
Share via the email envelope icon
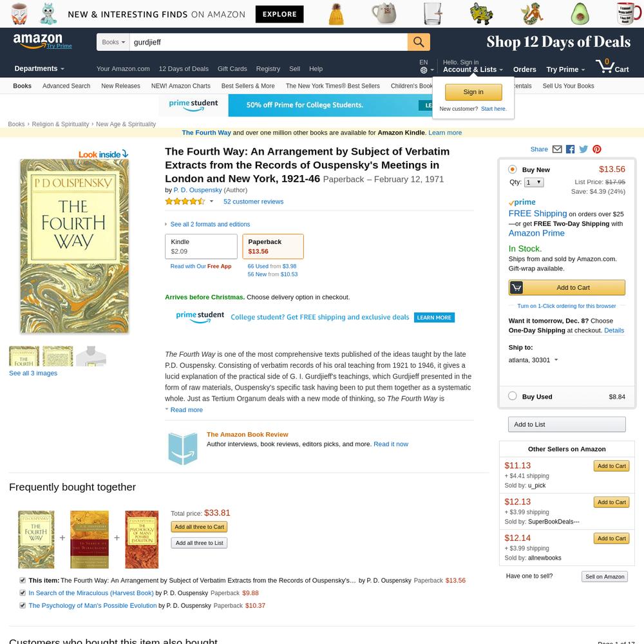click(557, 149)
